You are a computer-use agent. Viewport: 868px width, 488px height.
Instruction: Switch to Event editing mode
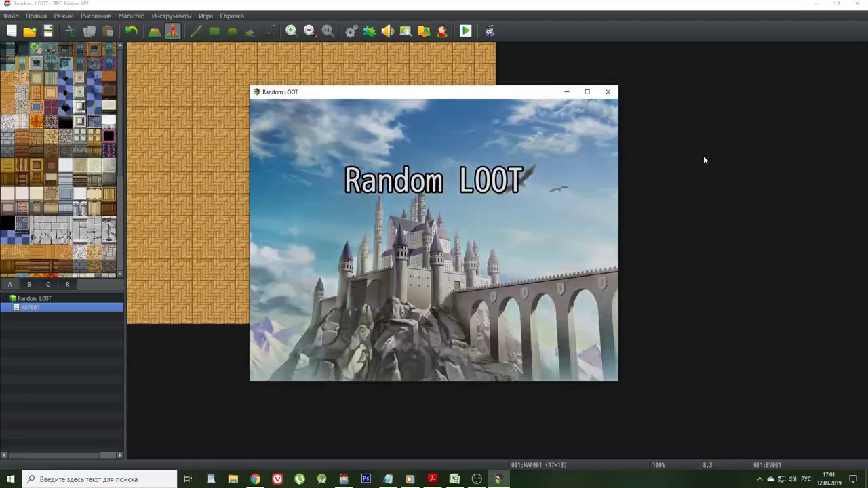pos(172,30)
